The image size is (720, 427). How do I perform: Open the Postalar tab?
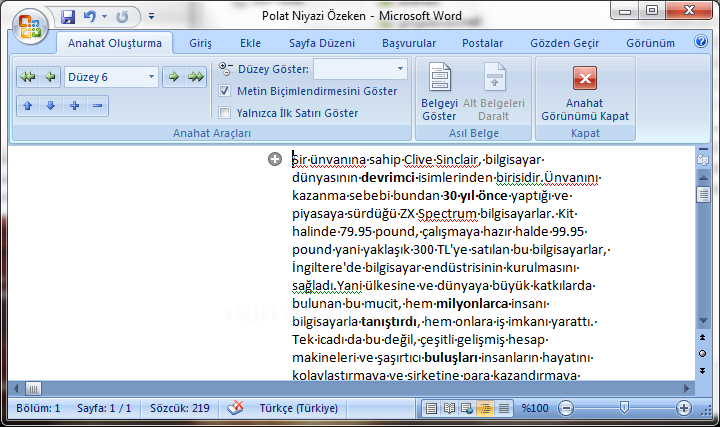click(x=483, y=43)
